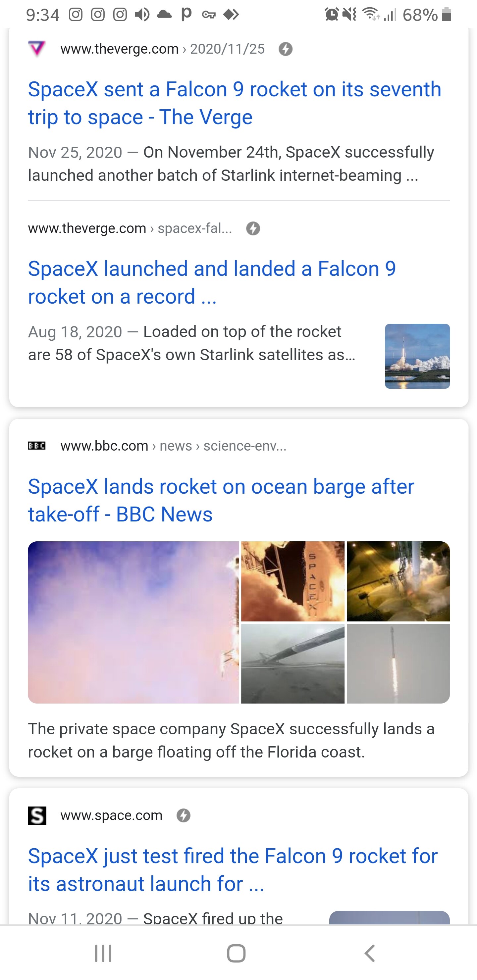
Task: Open 'SpaceX just test fired the Falcon 9' link
Action: pos(233,870)
